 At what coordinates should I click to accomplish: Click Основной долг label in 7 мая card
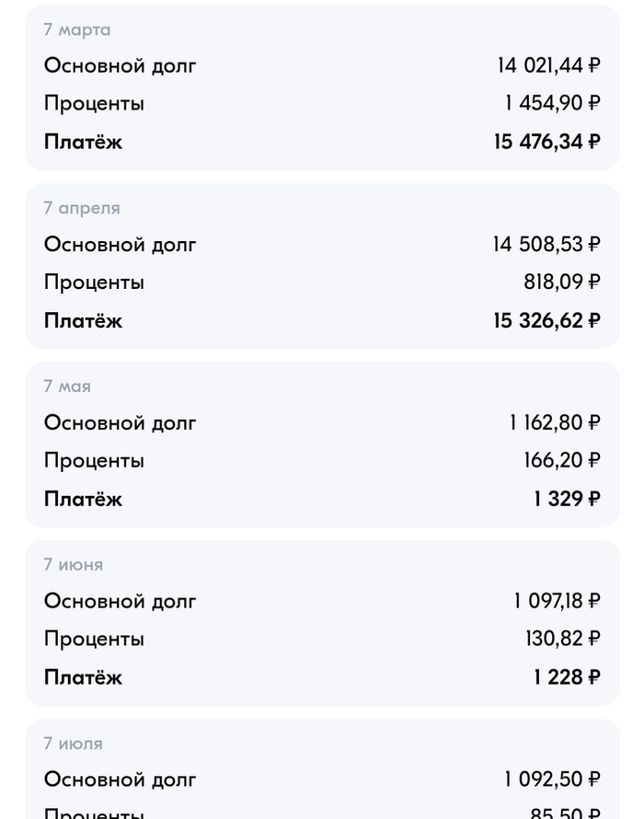120,423
